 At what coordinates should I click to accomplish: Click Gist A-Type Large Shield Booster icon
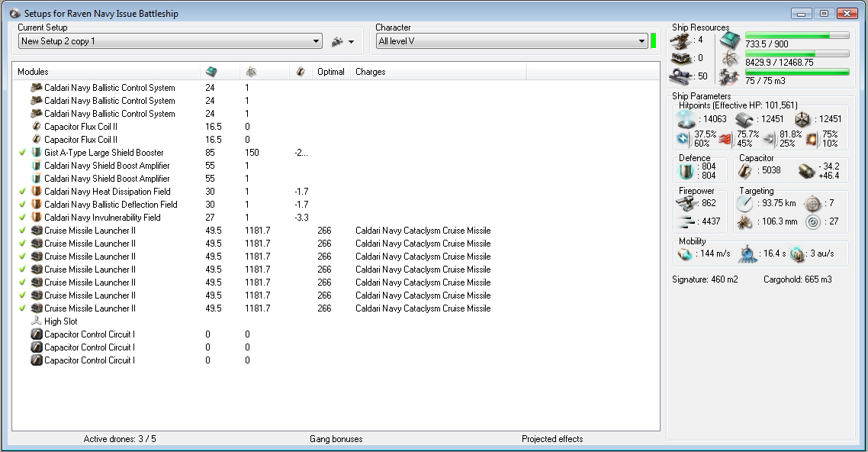37,153
